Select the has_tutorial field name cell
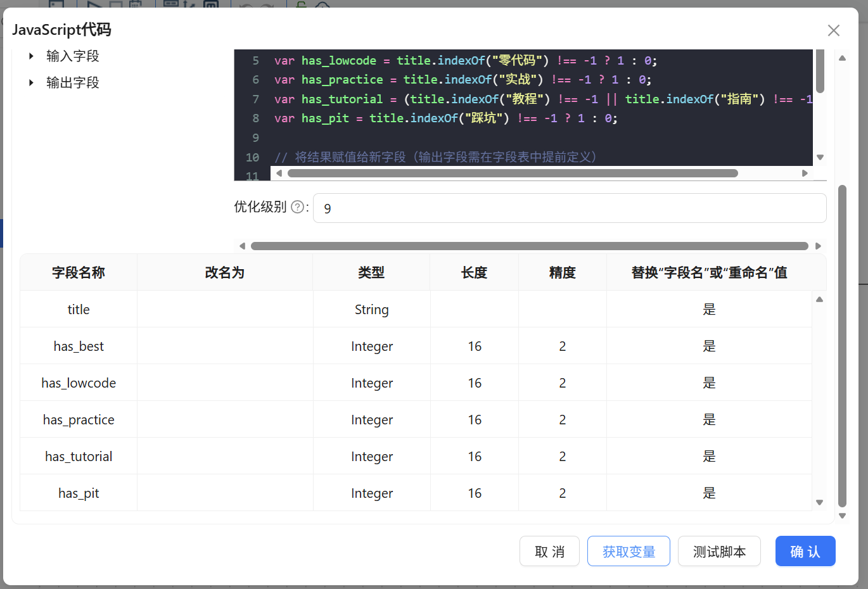 click(x=79, y=456)
